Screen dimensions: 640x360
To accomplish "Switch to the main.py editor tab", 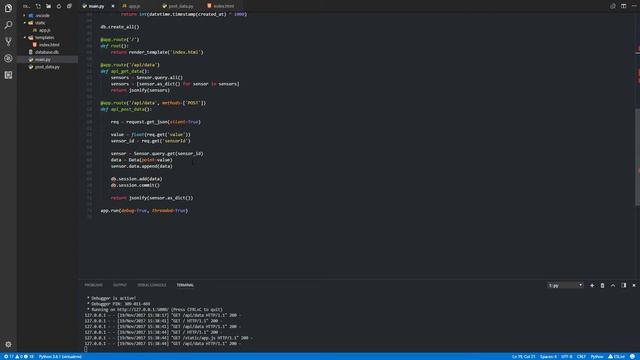I will (96, 6).
